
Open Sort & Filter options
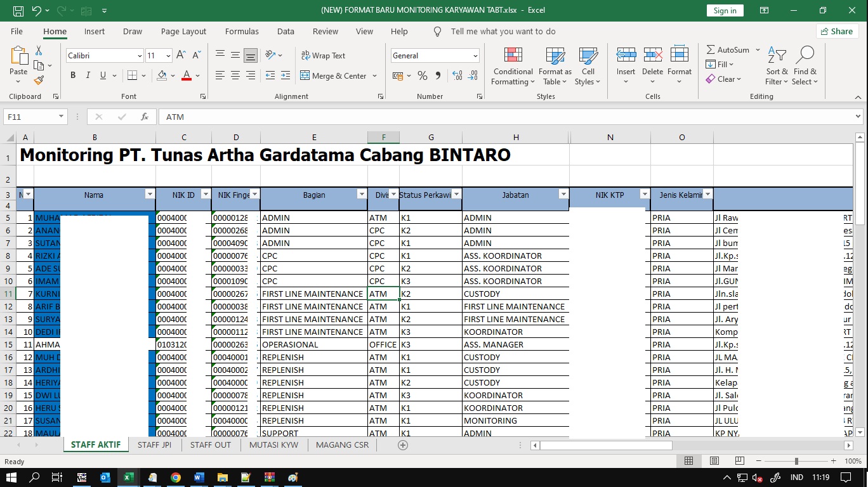coord(777,66)
